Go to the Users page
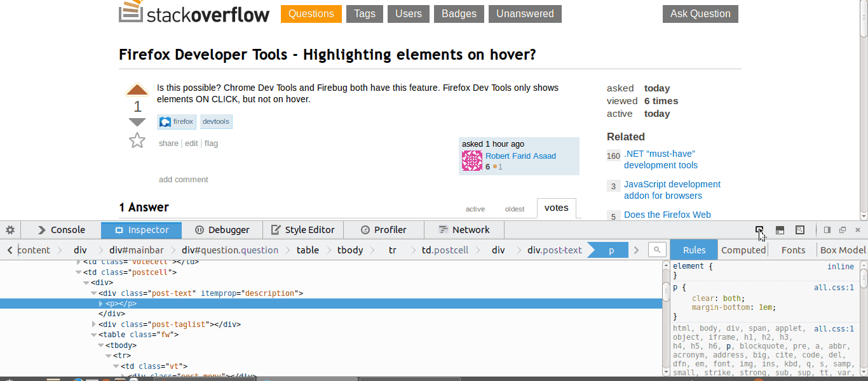This screenshot has height=381, width=868. (x=409, y=14)
